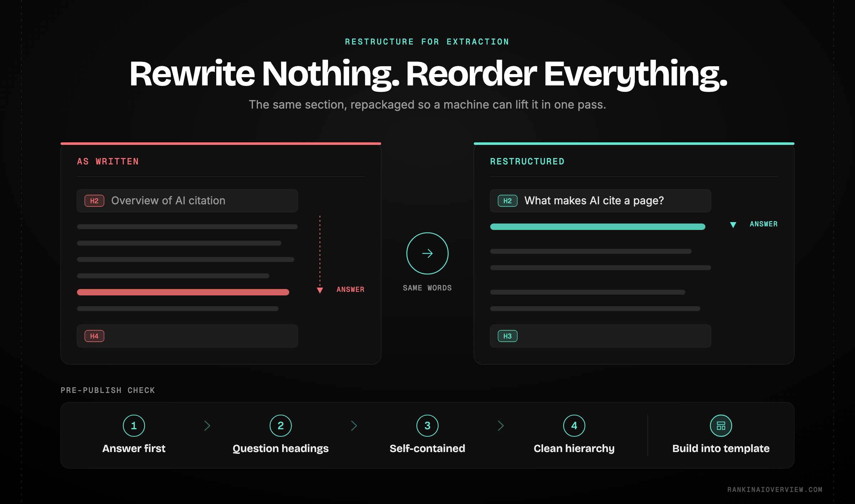Click the step 2 circle for Question headings
The height and width of the screenshot is (504, 855).
click(281, 426)
